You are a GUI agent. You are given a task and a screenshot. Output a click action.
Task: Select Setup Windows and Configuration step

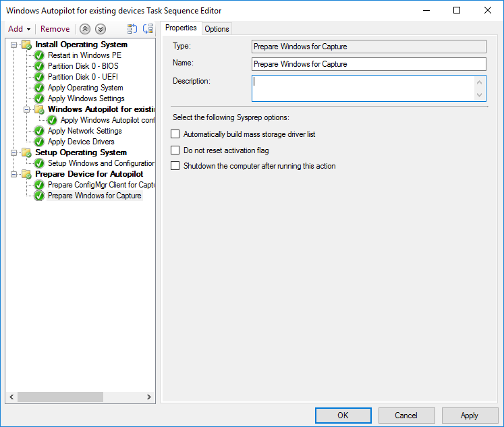click(101, 163)
